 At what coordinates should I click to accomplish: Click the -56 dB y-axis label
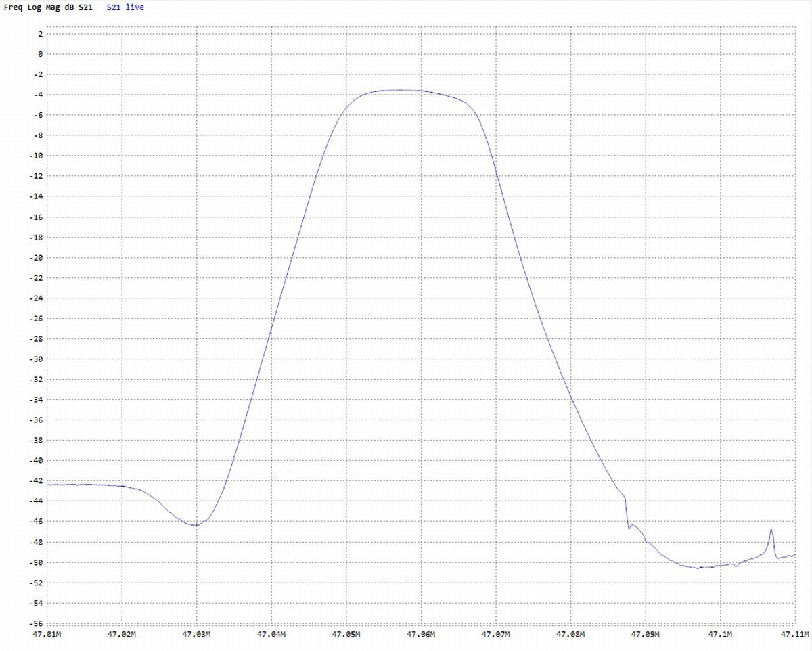(x=36, y=623)
